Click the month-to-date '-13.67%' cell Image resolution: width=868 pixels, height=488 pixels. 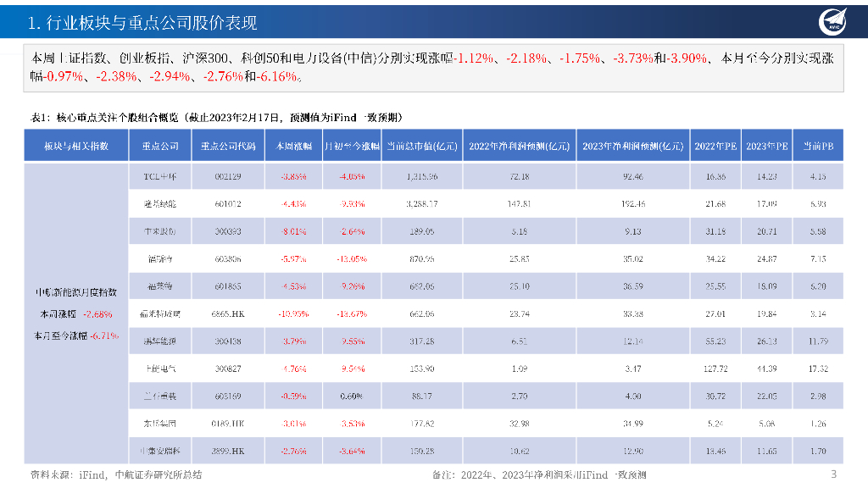[352, 313]
